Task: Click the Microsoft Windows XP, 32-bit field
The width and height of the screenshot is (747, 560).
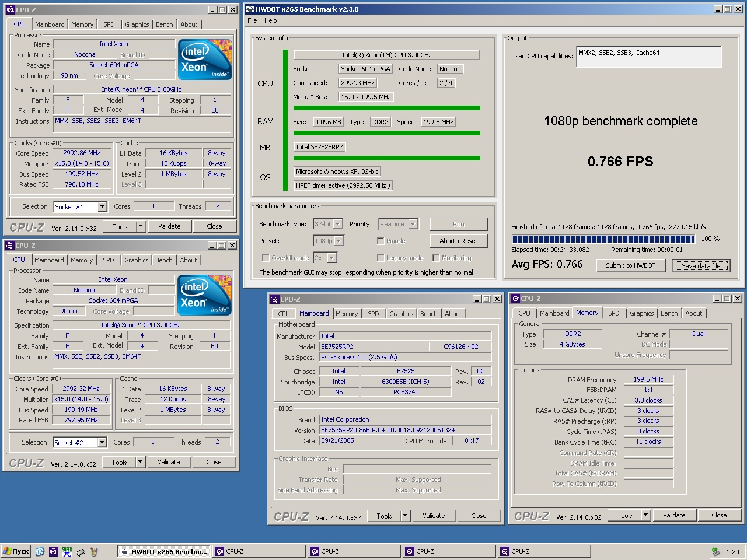Action: click(337, 171)
